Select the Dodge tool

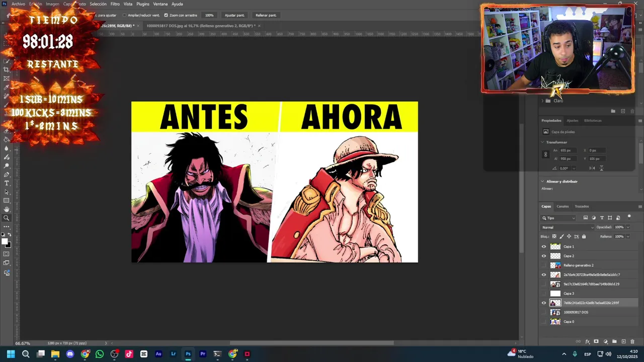7,165
